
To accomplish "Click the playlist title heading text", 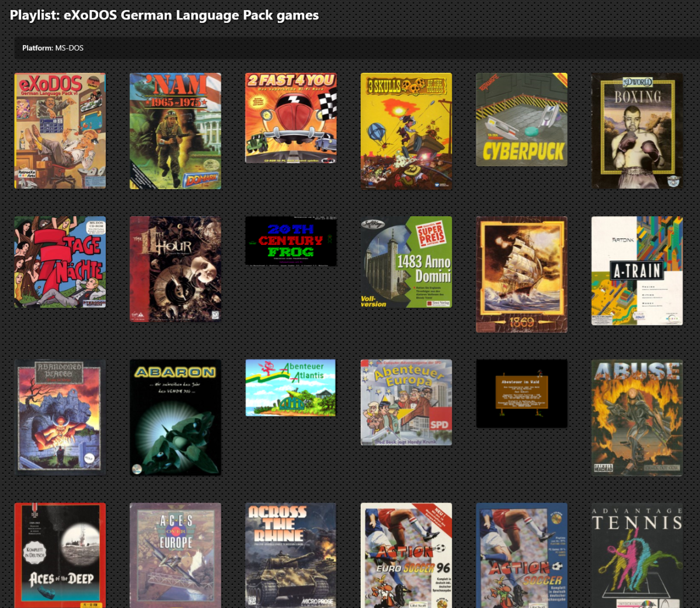I will tap(164, 15).
